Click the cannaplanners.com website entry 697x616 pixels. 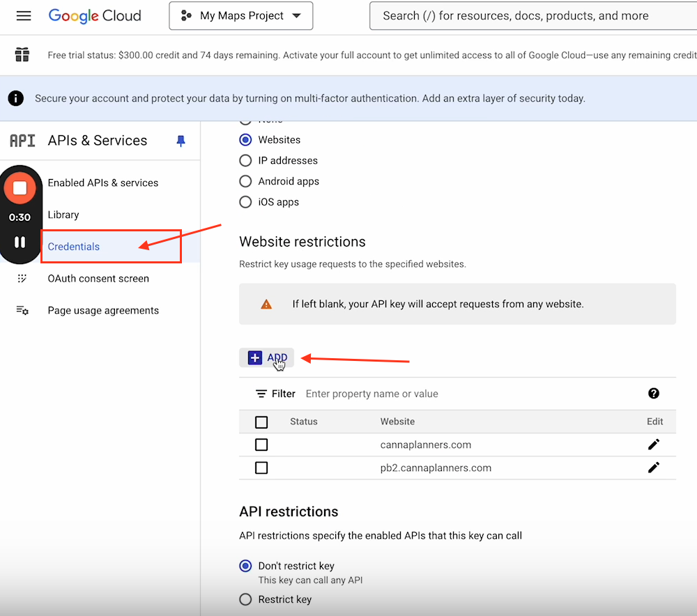point(425,445)
